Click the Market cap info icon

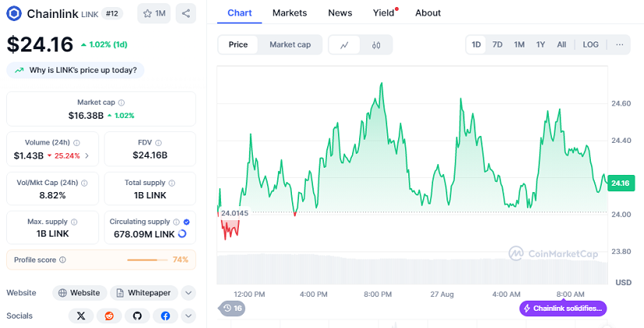coord(121,102)
